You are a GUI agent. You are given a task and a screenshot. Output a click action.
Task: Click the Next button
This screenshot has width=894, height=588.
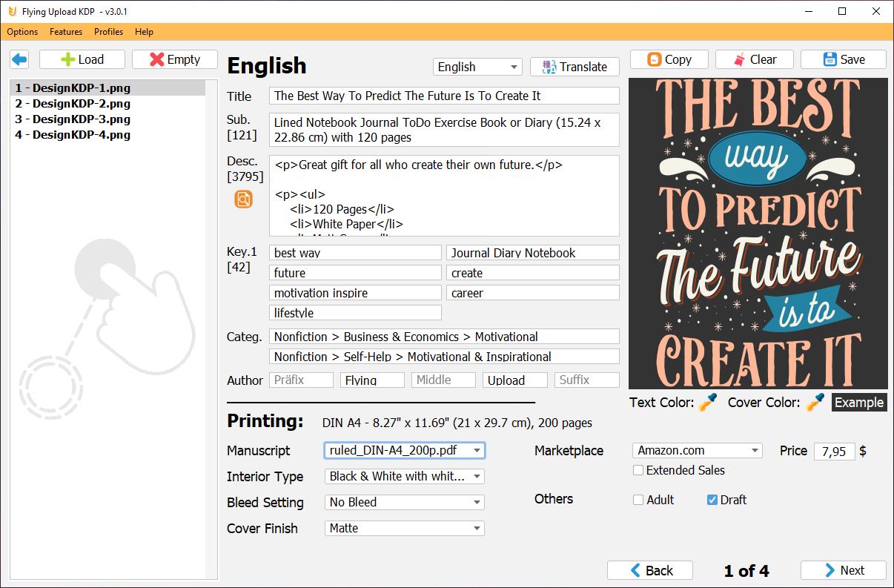[843, 570]
